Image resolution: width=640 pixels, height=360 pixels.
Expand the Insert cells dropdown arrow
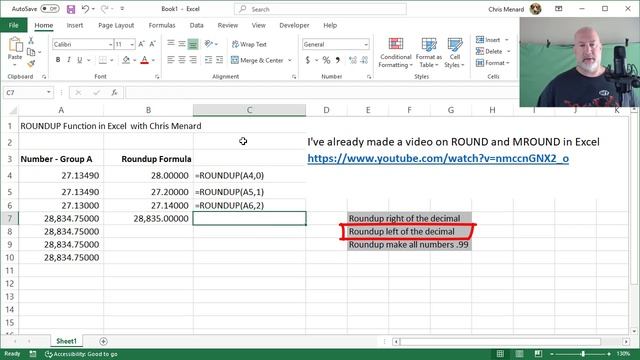(x=507, y=40)
